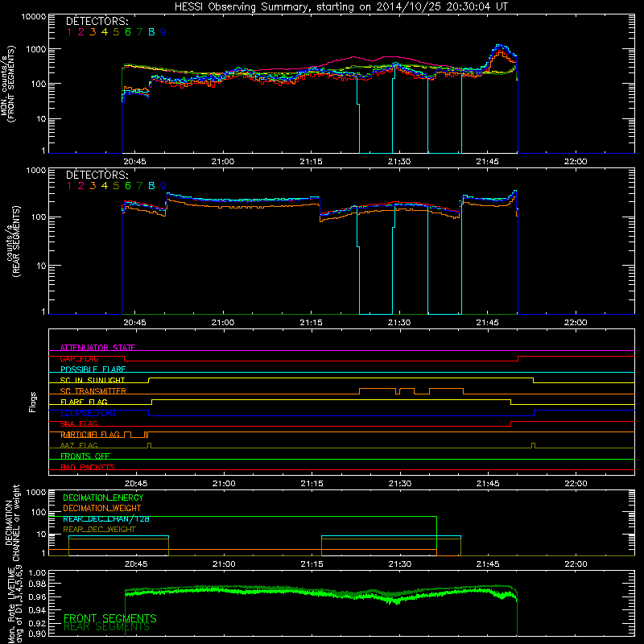Screen dimensions: 644x644
Task: Click 10000 tick on front segments y-axis
Action: coord(33,17)
